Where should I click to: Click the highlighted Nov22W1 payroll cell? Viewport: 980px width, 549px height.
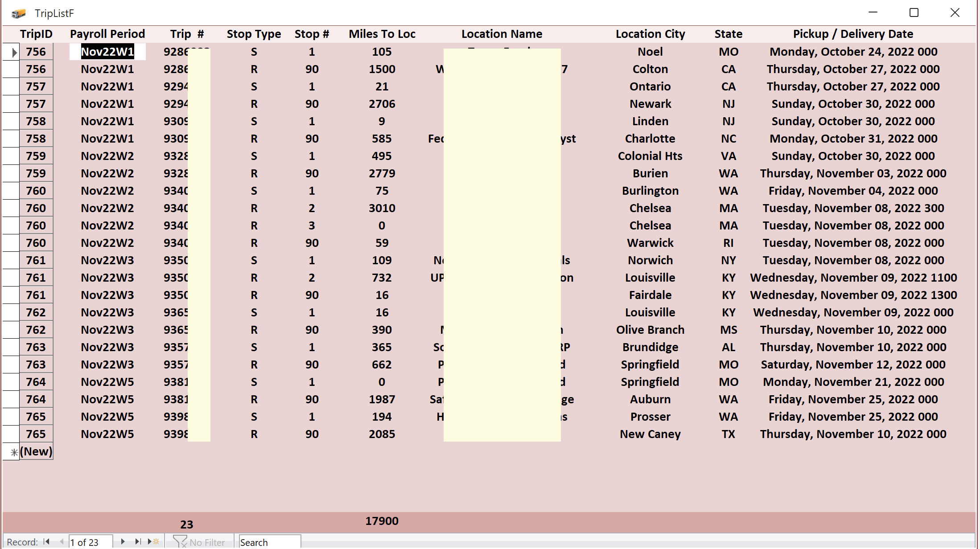[107, 52]
